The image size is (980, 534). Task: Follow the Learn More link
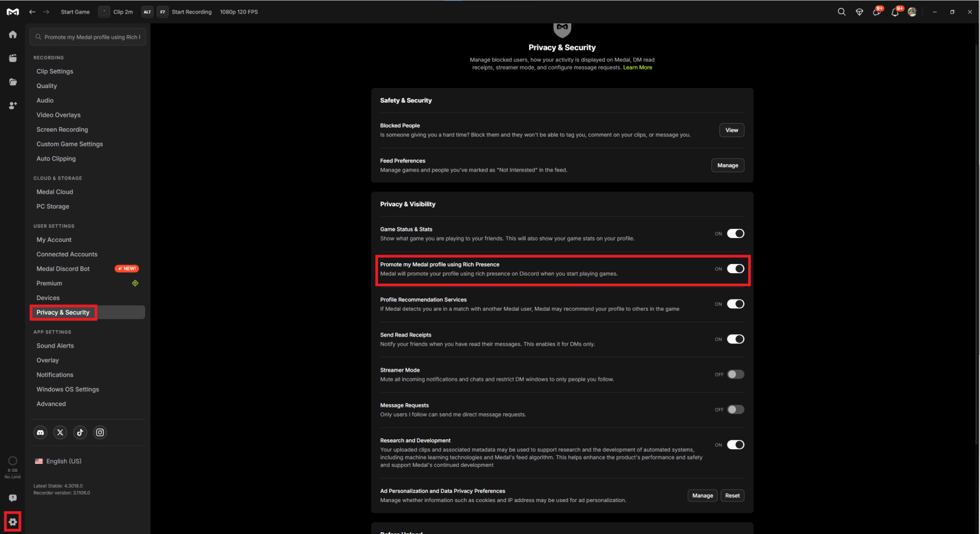[x=638, y=68]
